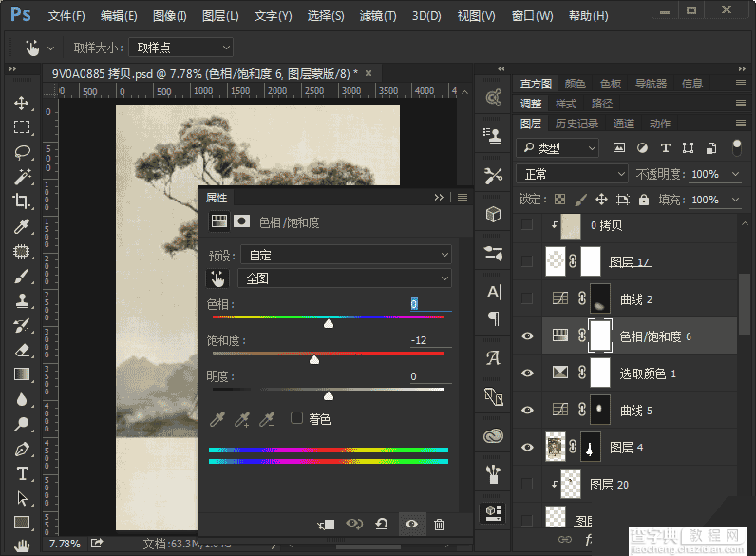Clip adjustment to layer below icon
756x556 pixels.
(326, 524)
